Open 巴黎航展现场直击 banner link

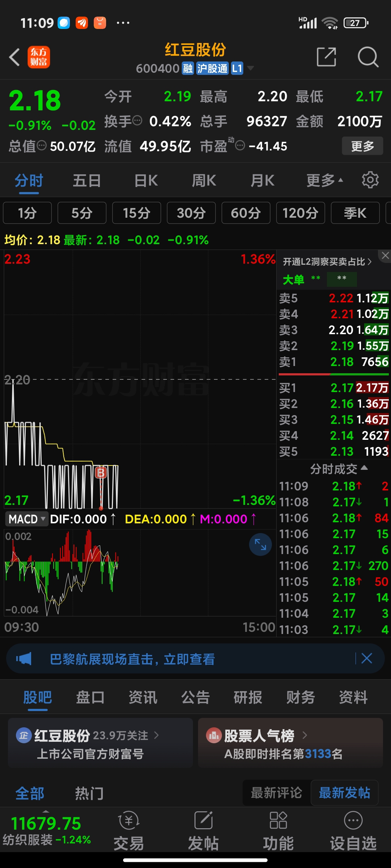pyautogui.click(x=132, y=659)
